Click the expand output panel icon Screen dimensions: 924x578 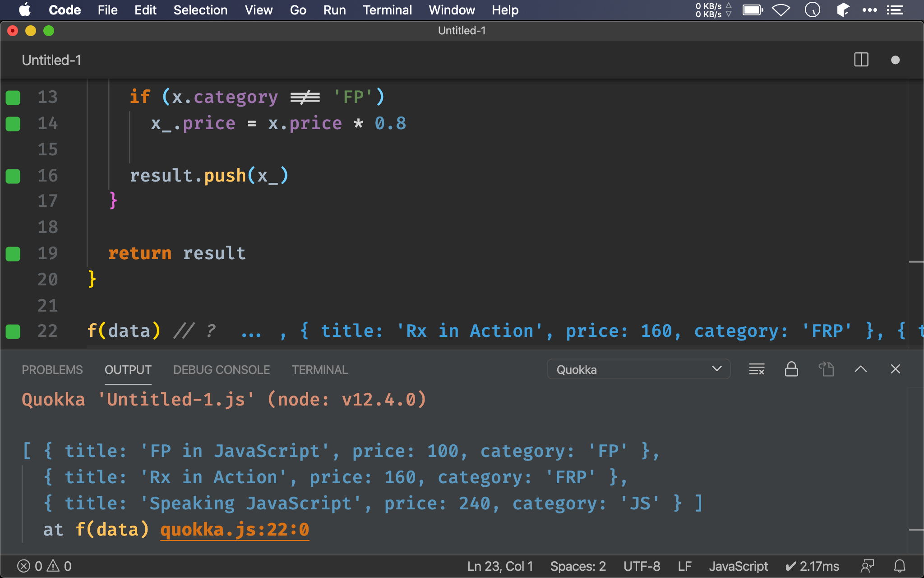(862, 369)
